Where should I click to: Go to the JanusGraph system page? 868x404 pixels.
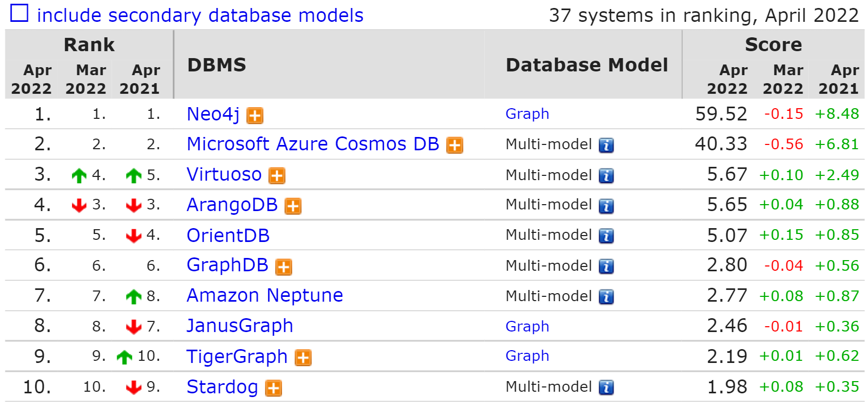point(239,326)
